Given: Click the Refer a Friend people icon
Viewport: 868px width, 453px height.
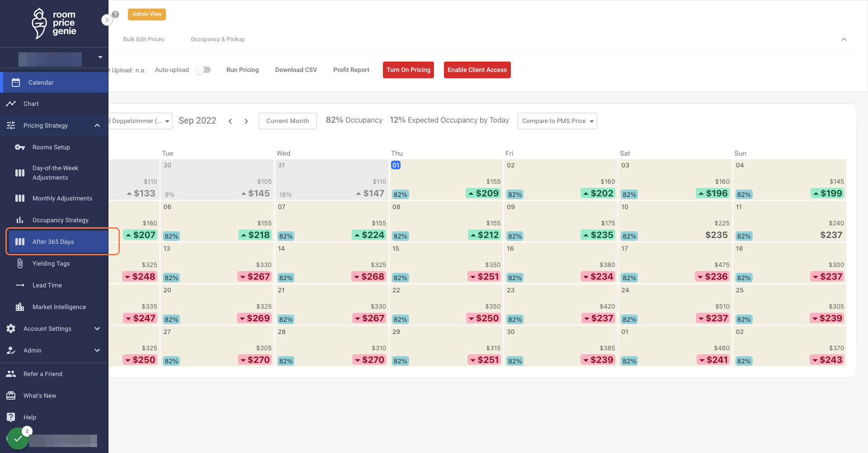Looking at the screenshot, I should click(11, 374).
